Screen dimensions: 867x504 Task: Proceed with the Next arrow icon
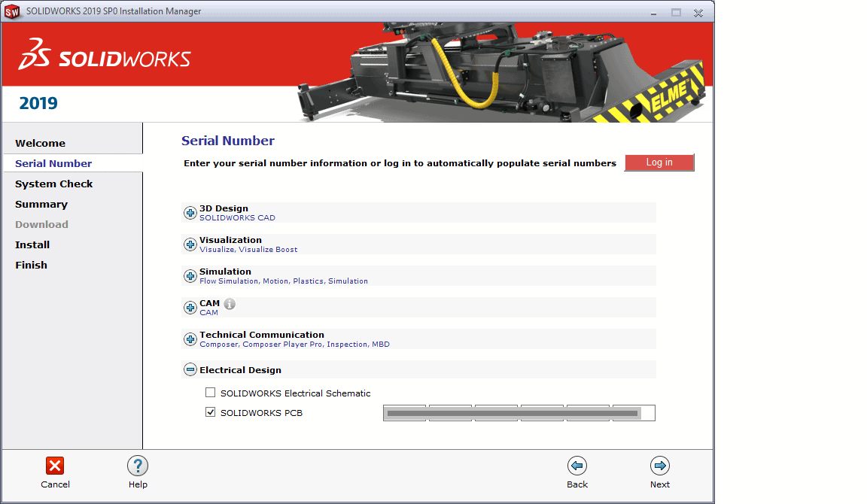point(659,466)
